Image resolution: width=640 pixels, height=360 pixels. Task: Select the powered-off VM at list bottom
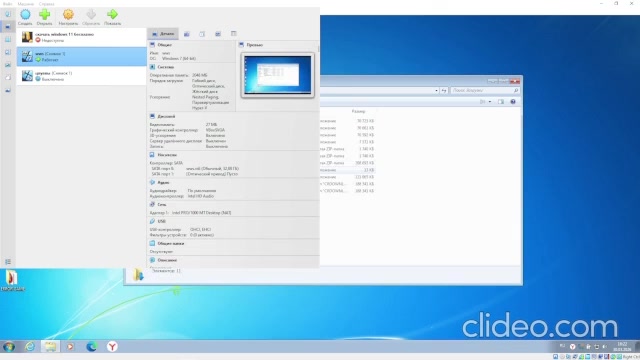pyautogui.click(x=82, y=76)
